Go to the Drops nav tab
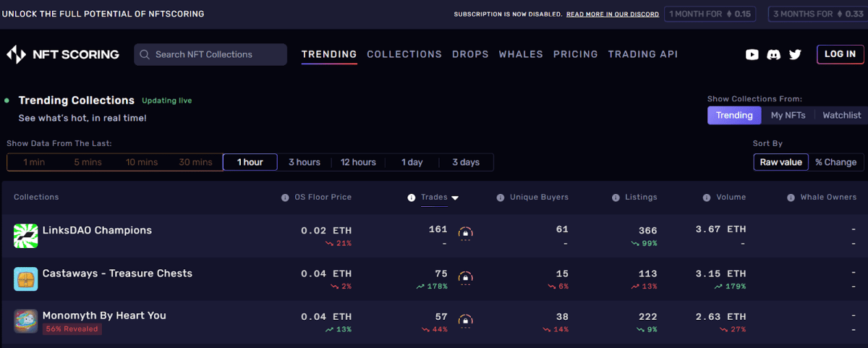The image size is (868, 348). (470, 54)
